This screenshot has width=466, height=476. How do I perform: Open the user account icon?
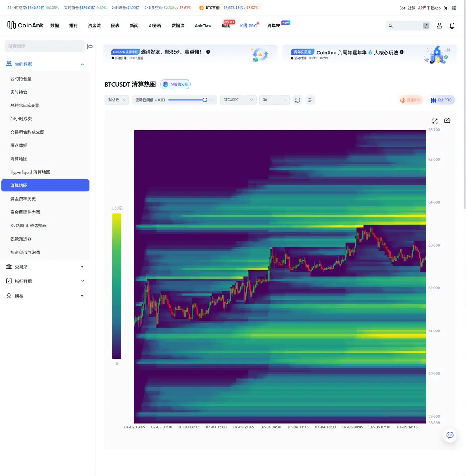(439, 26)
